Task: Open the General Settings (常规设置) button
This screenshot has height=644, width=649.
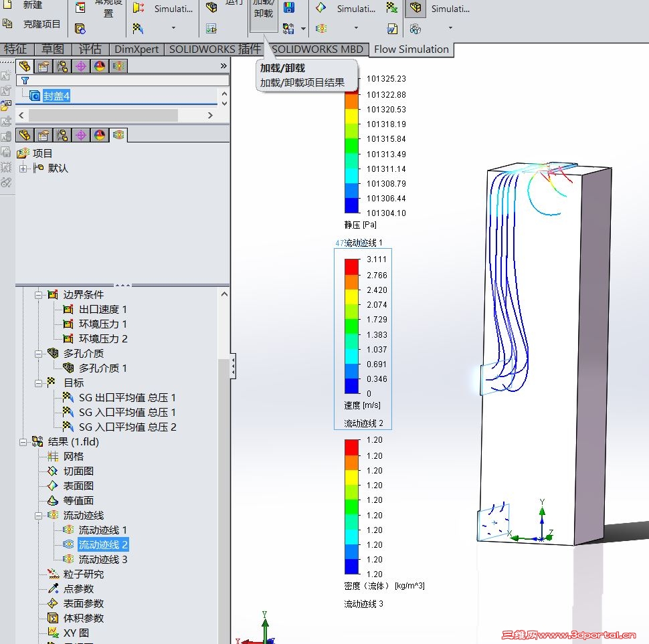Action: point(108,8)
